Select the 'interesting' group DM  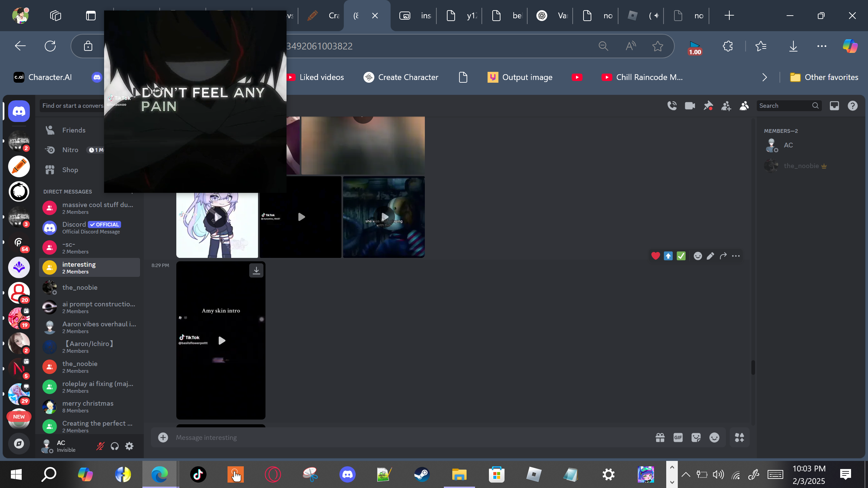90,267
